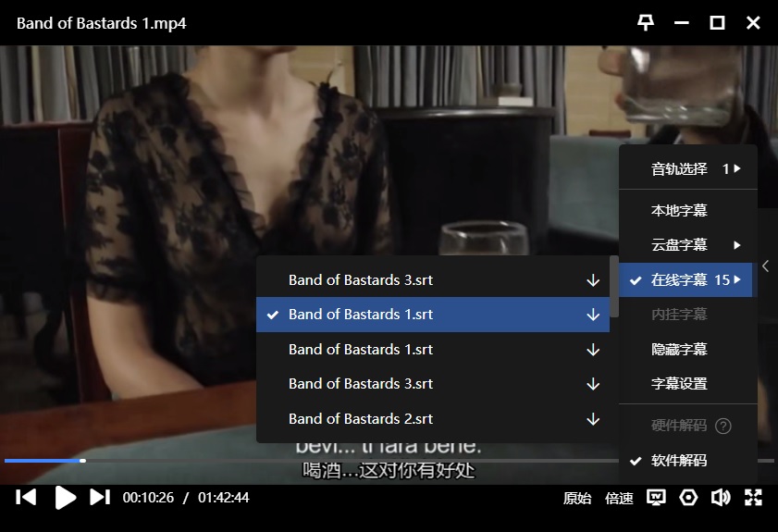
Task: Select the checked Band of Bastards 1.srt subtitle
Action: pos(361,315)
